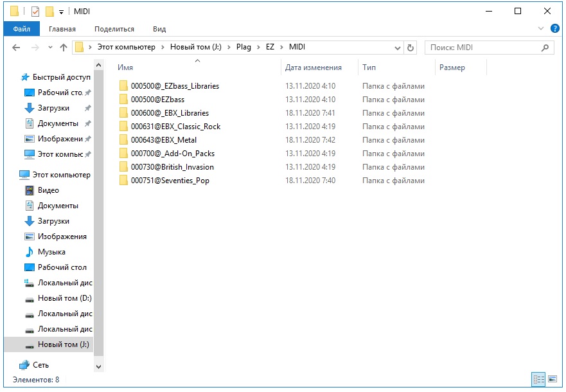Click Элементов: 8 status text

click(36, 380)
